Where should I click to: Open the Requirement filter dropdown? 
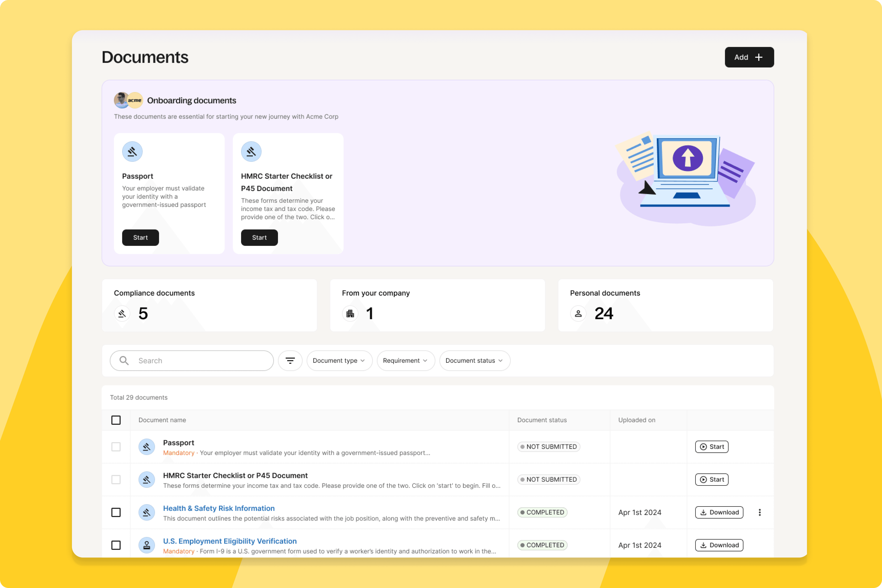coord(405,360)
